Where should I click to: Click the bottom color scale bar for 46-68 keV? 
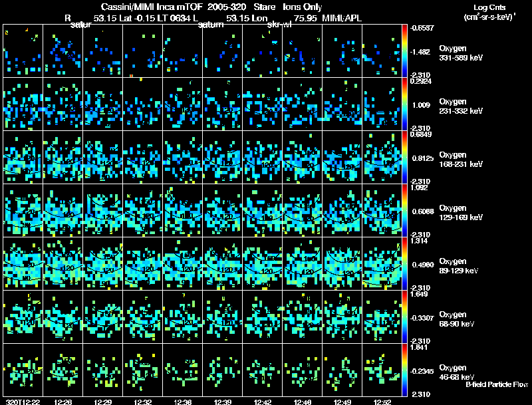pos(404,370)
